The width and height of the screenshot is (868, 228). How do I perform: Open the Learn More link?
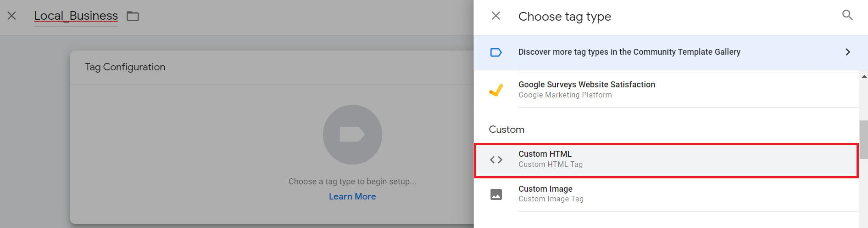pos(352,196)
